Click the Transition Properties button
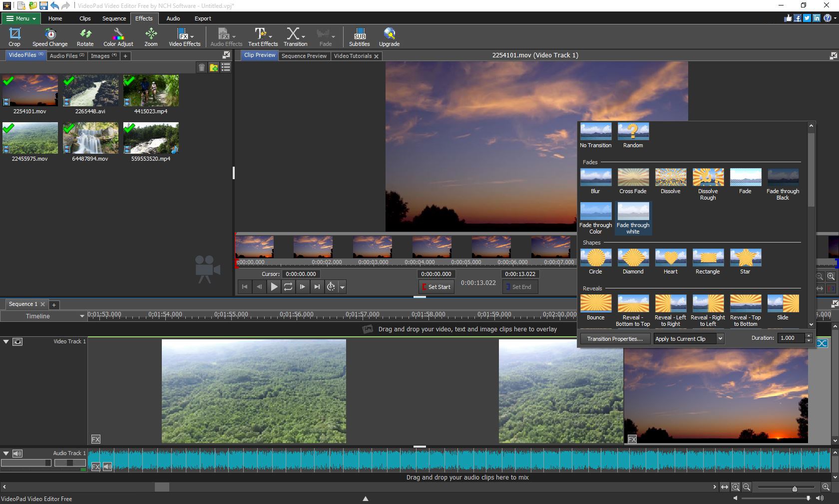 [x=615, y=338]
